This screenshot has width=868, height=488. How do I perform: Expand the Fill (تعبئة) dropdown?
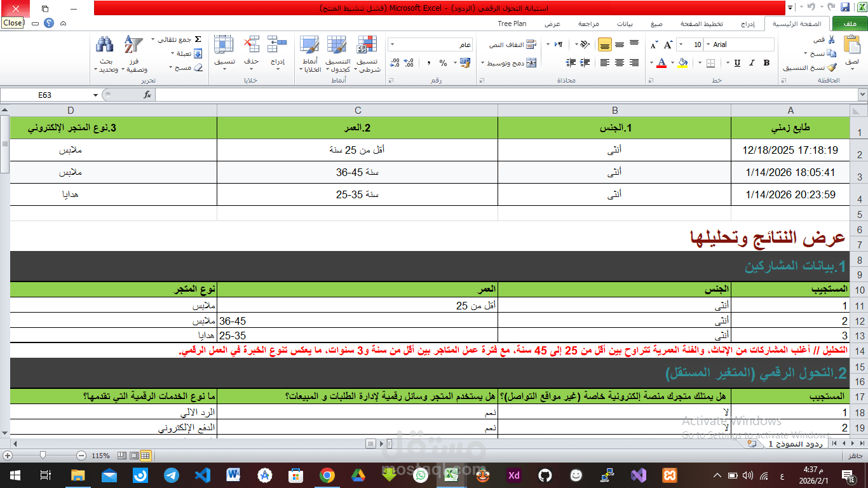point(172,53)
